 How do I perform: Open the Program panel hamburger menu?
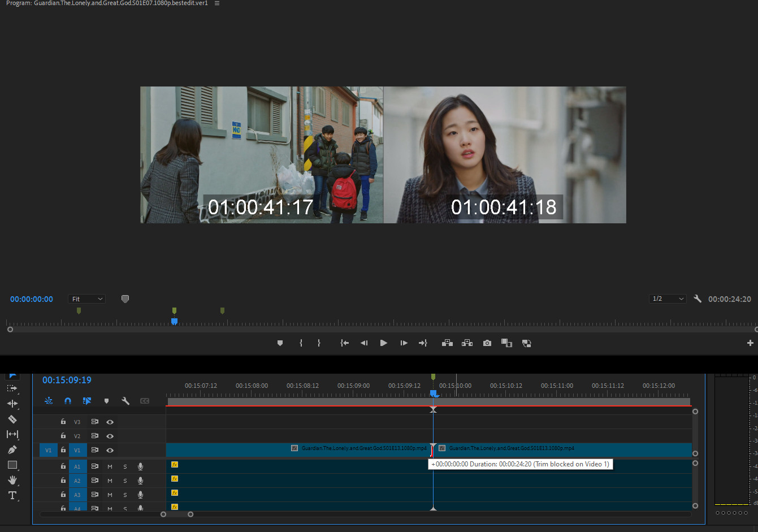click(x=217, y=3)
